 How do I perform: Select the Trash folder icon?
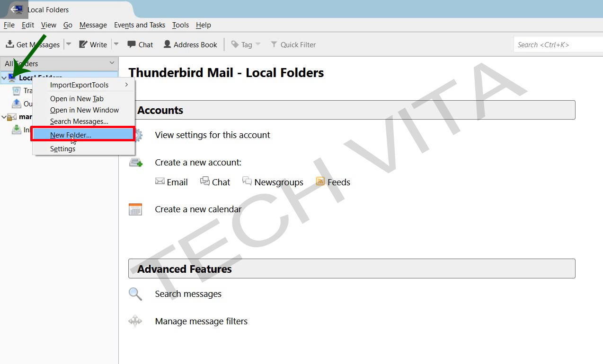click(x=17, y=91)
